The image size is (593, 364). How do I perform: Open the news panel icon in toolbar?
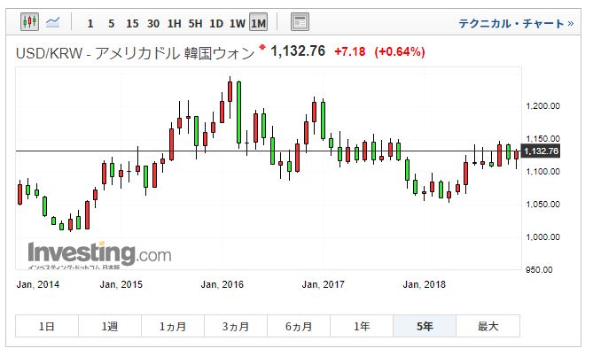(300, 21)
